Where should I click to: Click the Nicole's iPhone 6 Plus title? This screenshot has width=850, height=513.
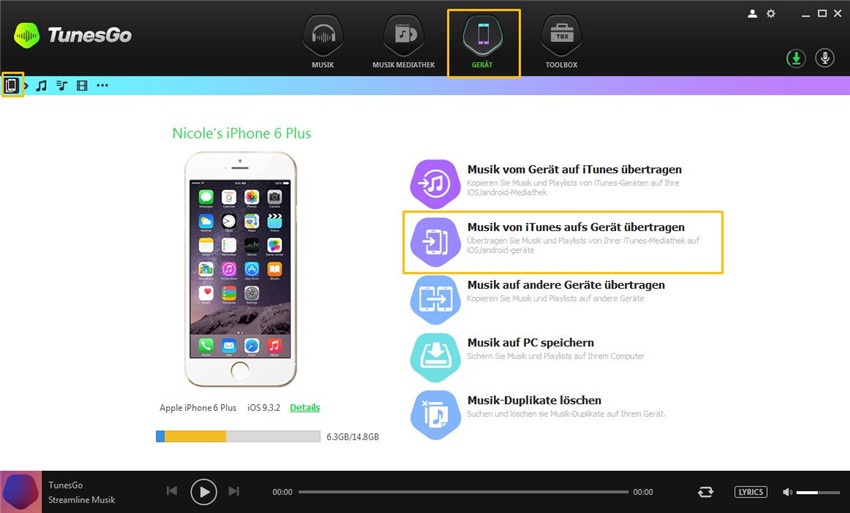(x=242, y=133)
